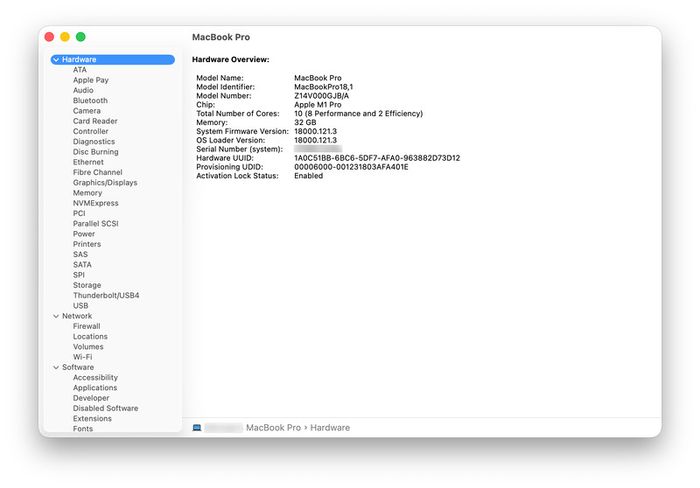
Task: Open Card Reader details
Action: click(x=95, y=121)
